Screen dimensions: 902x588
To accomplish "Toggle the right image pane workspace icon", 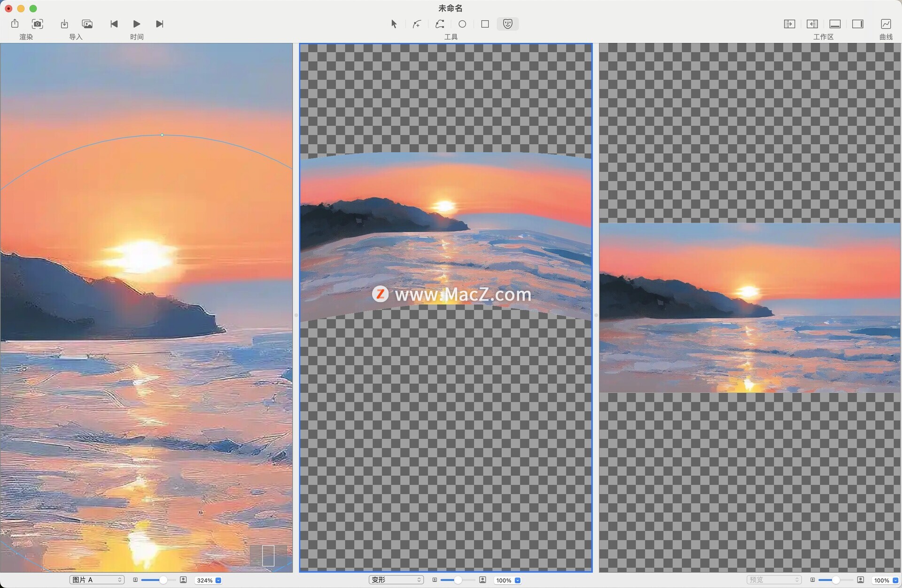I will click(812, 23).
